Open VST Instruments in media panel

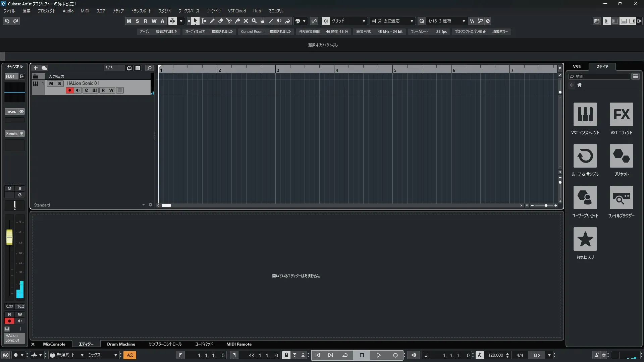(585, 114)
